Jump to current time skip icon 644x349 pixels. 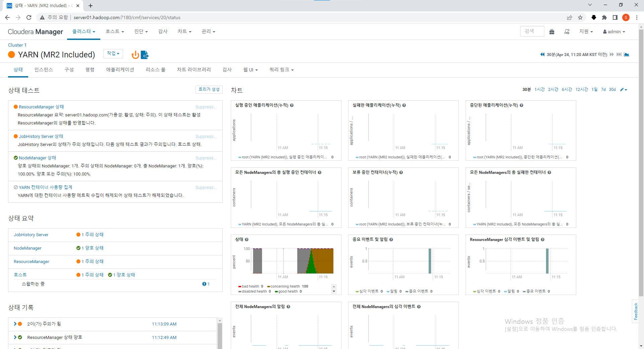tap(619, 54)
